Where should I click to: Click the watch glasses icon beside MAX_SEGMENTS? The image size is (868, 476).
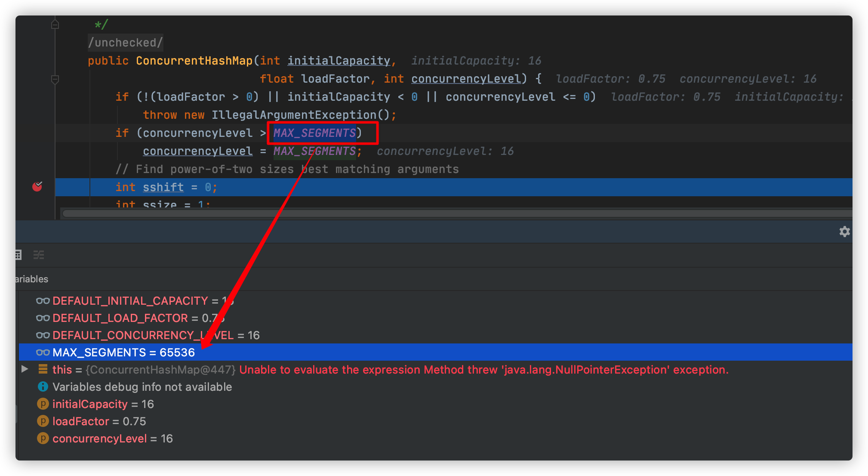[x=43, y=352]
